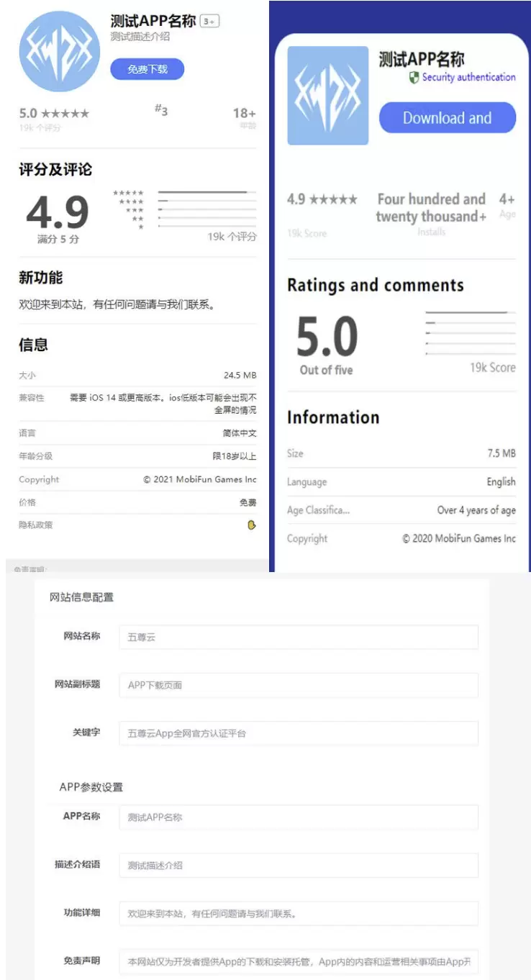Viewport: 531px width, 980px height.
Task: Click the Out of five label
Action: pos(327,370)
